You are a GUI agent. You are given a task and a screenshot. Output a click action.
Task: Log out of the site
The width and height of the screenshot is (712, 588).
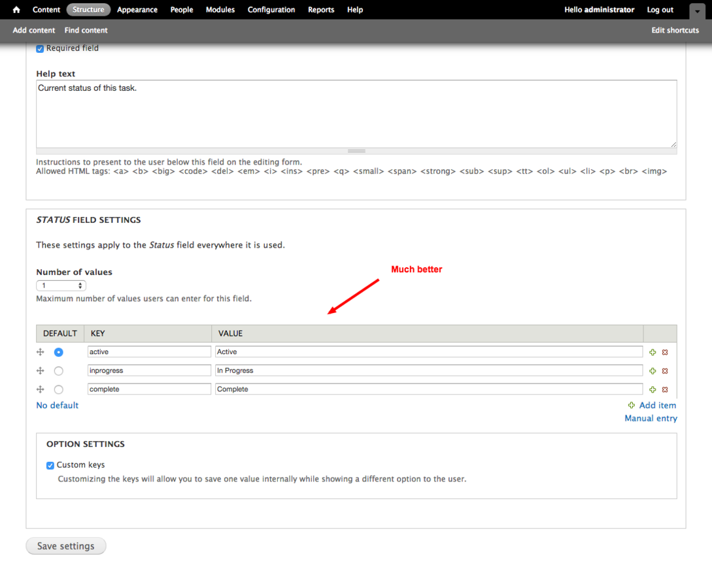[x=660, y=10]
